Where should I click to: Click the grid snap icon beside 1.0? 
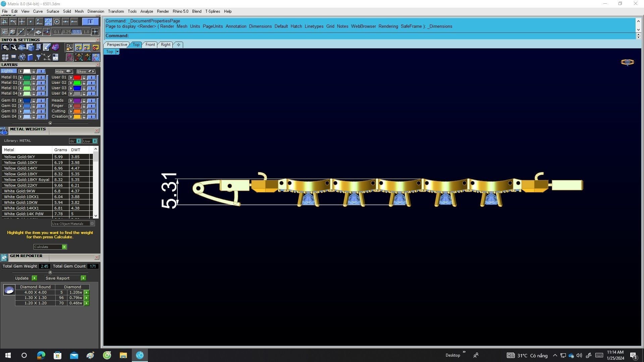[95, 32]
